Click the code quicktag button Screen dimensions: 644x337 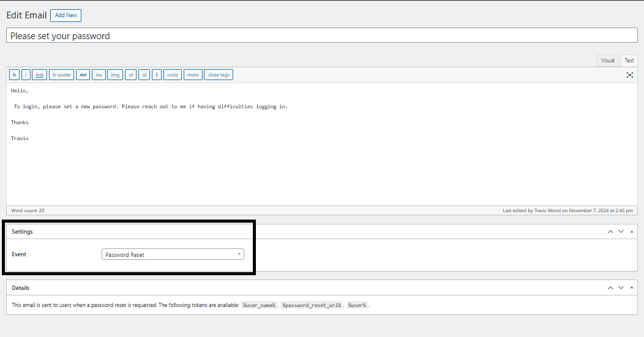pyautogui.click(x=173, y=75)
